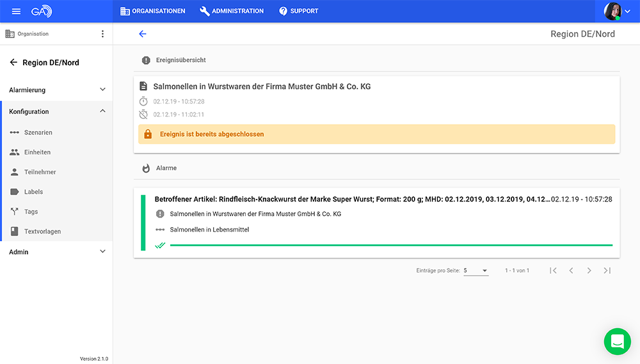
Task: Click the GA logo in header
Action: (41, 12)
